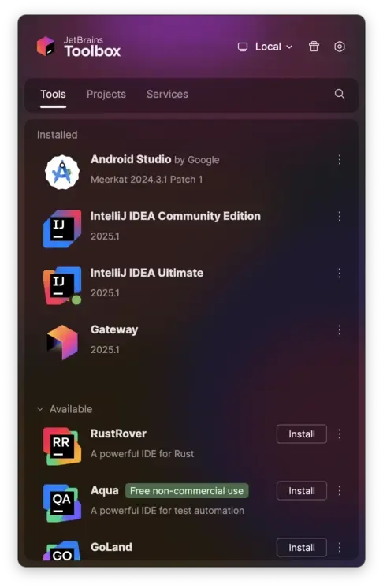Open IntelliJ Community Edition three-dot menu
The image size is (383, 588).
(339, 217)
